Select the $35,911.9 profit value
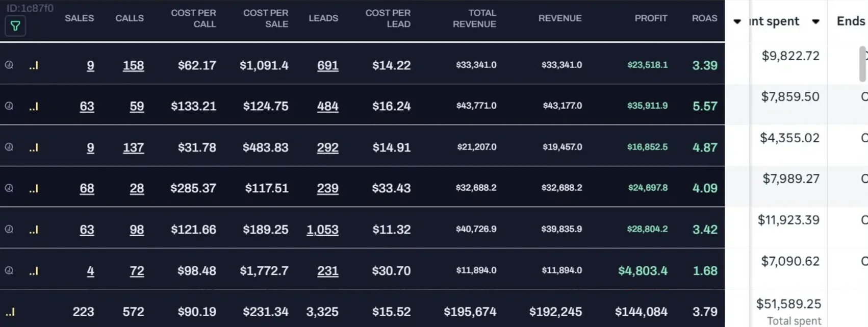 point(647,106)
